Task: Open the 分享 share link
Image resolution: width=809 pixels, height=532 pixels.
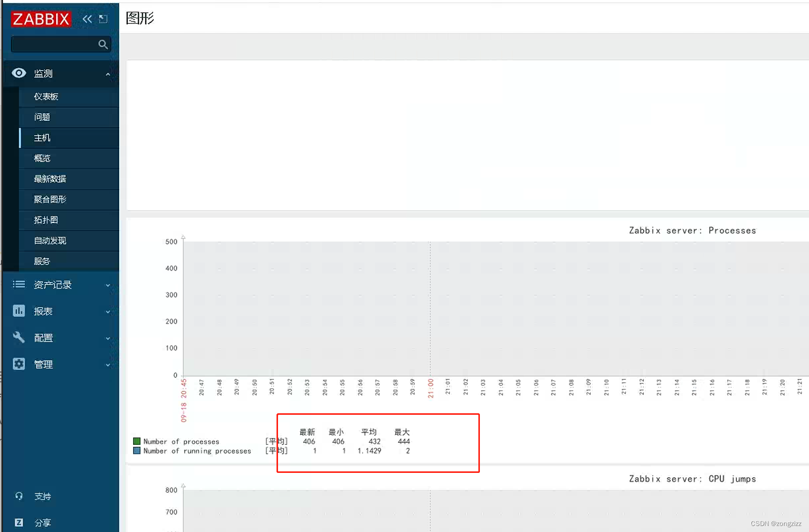Action: coord(43,523)
